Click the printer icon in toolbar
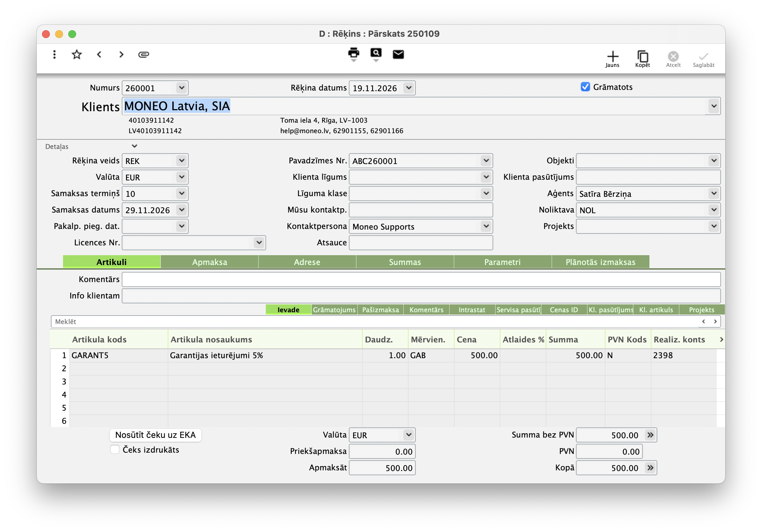This screenshot has width=762, height=532. point(353,53)
